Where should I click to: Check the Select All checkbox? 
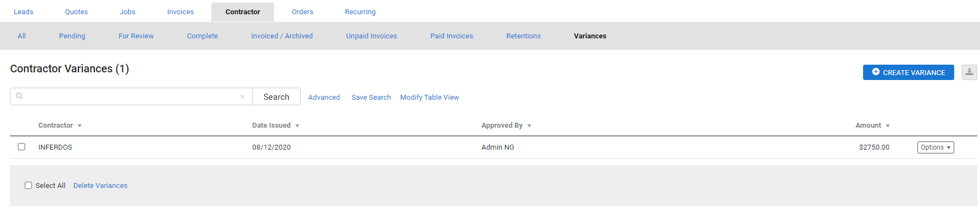pyautogui.click(x=29, y=185)
